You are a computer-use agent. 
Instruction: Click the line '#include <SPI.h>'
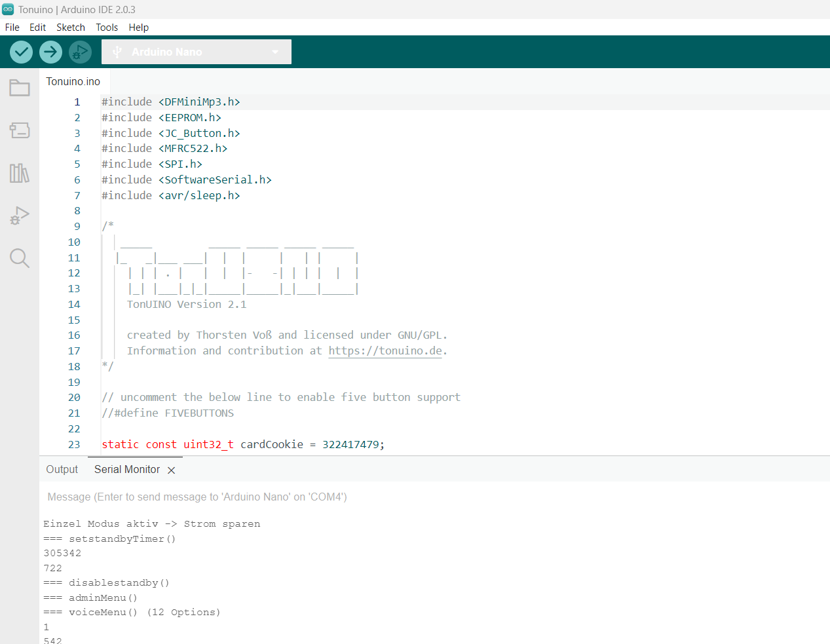(152, 164)
